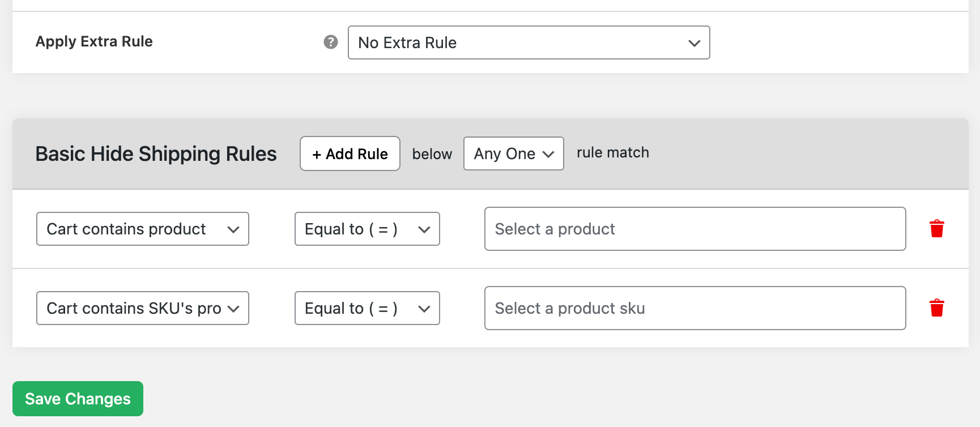This screenshot has width=980, height=427.
Task: Delete the Cart contains product rule
Action: pos(936,229)
